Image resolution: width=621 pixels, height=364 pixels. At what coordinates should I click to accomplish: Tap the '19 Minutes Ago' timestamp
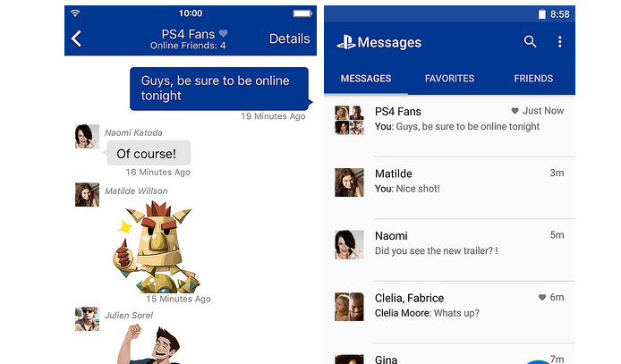pyautogui.click(x=273, y=116)
